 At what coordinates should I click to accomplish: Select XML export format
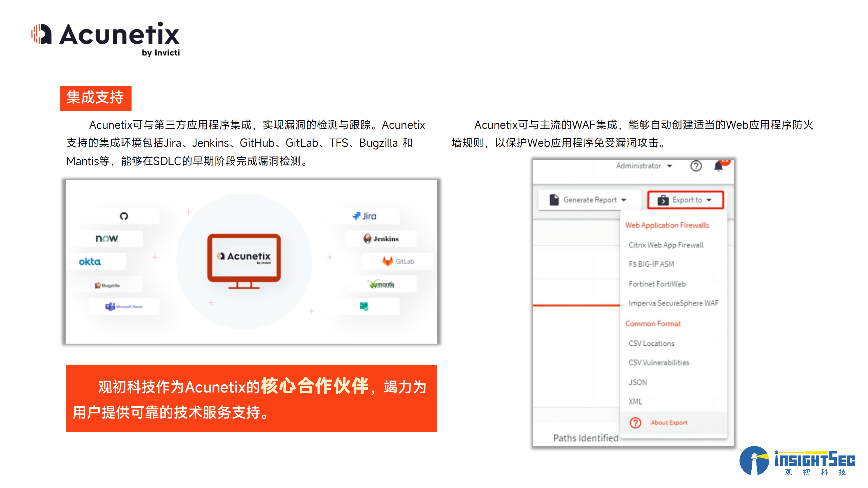tap(635, 402)
